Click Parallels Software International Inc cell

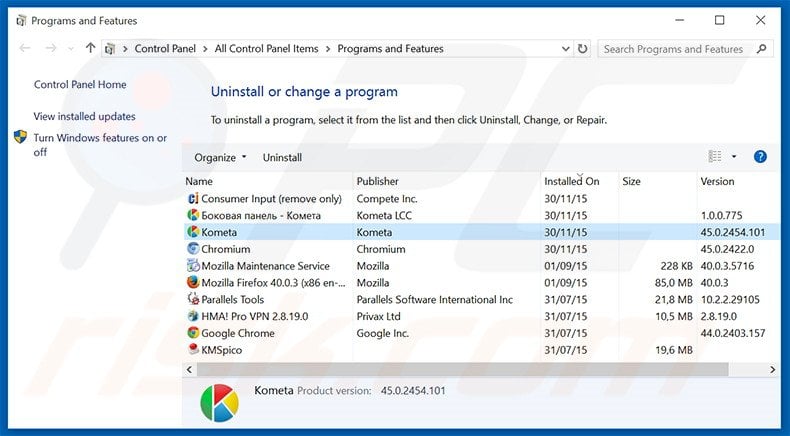tap(435, 299)
